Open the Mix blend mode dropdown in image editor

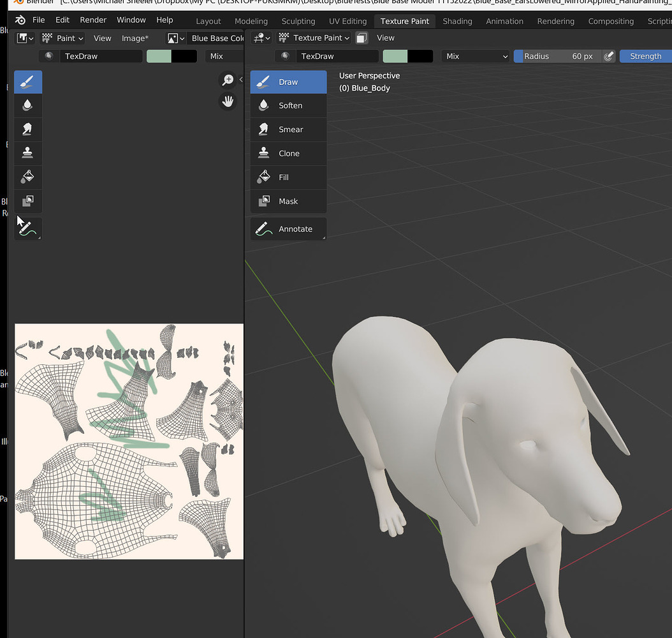click(224, 56)
